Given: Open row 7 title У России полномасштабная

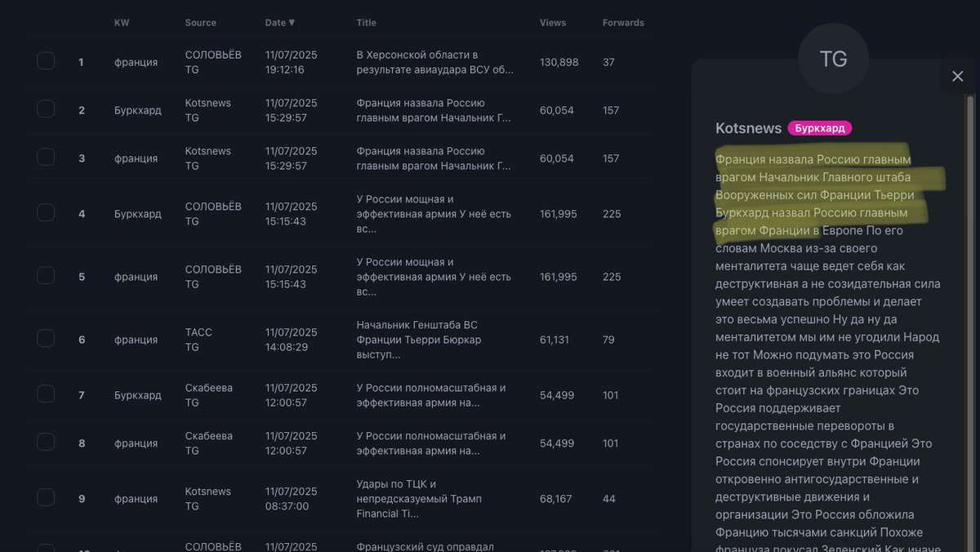Looking at the screenshot, I should tap(431, 395).
